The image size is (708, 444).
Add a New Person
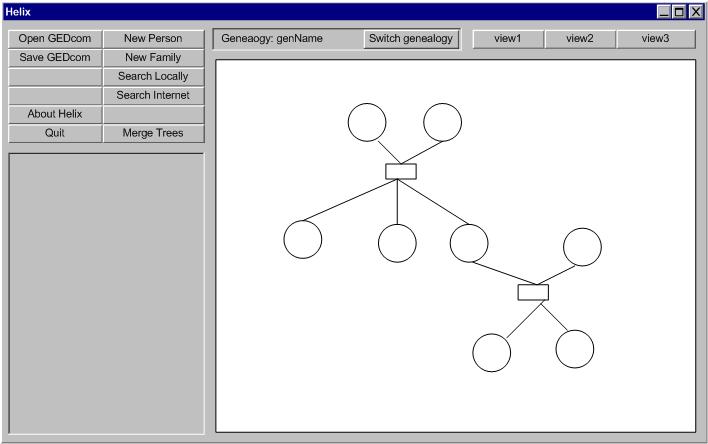(153, 38)
